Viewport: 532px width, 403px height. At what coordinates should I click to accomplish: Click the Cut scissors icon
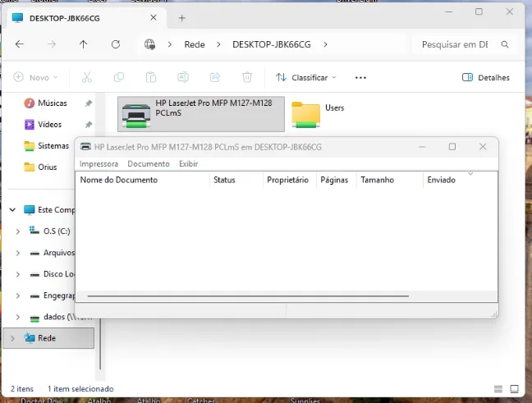tap(87, 77)
